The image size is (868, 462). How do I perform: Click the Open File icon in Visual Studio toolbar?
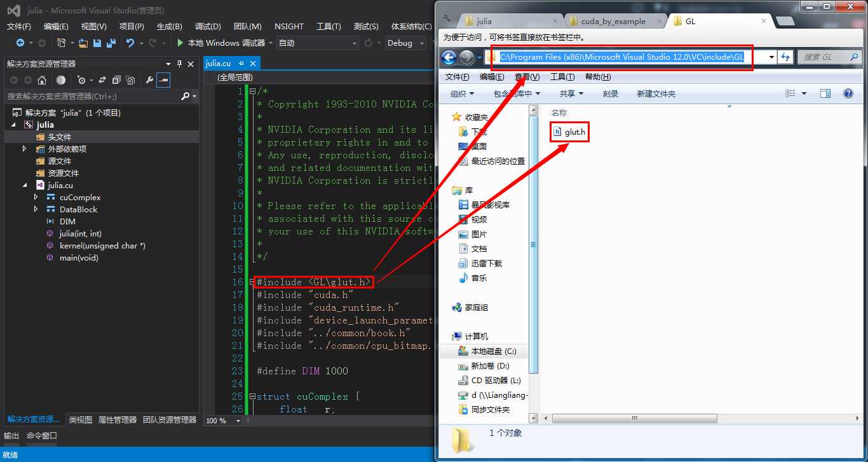(x=83, y=43)
